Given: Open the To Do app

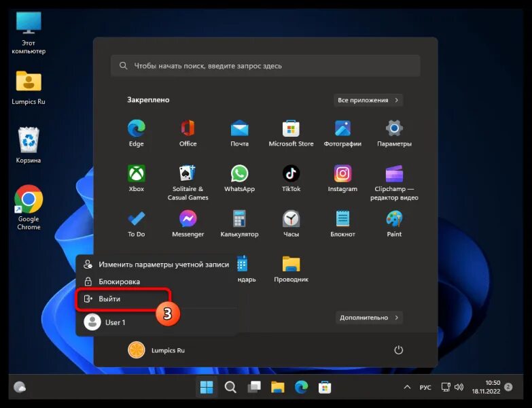Looking at the screenshot, I should (x=136, y=223).
